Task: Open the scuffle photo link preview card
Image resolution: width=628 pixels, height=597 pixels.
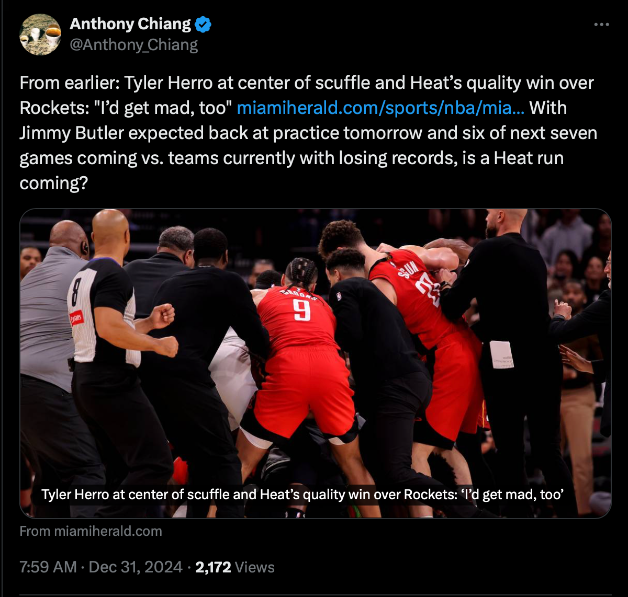Action: tap(315, 363)
